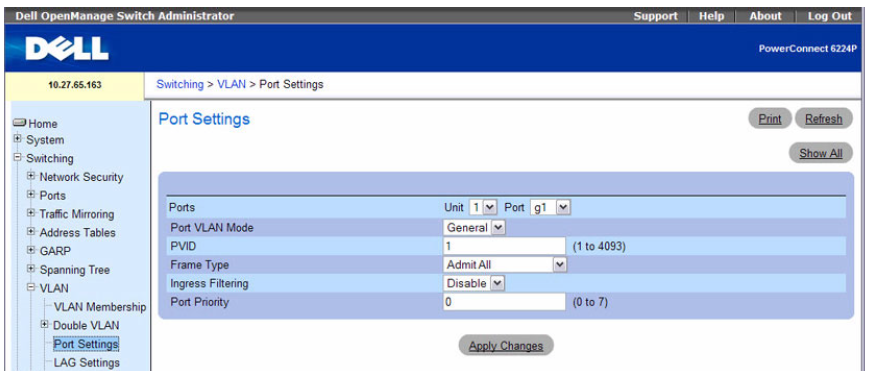Image resolution: width=870 pixels, height=374 pixels.
Task: Expand the Ports tree node
Action: (x=32, y=195)
